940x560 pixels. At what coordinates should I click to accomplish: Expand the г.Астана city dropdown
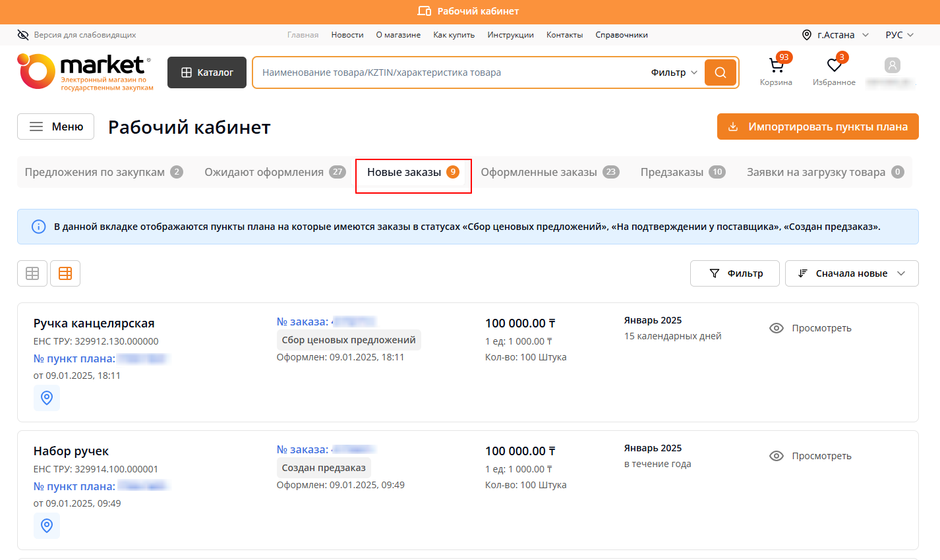[x=835, y=35]
